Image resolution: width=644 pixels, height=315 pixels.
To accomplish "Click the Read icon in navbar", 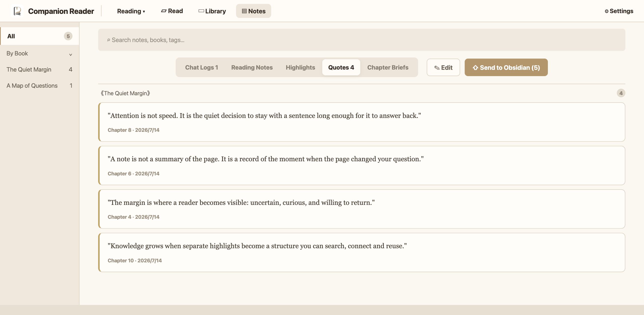I will [164, 11].
